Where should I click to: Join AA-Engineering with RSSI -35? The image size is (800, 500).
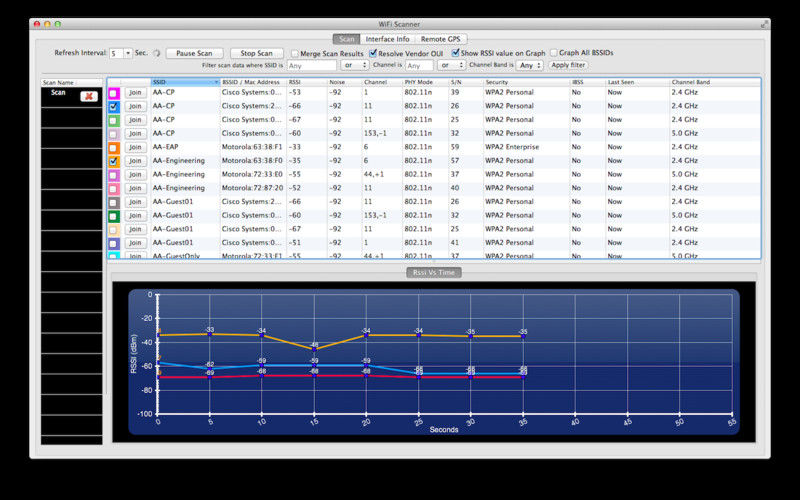click(135, 161)
